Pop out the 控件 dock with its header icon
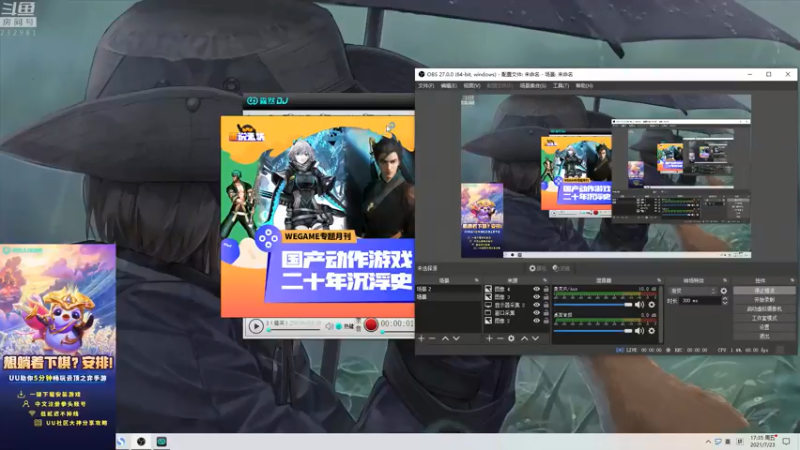 (x=792, y=280)
